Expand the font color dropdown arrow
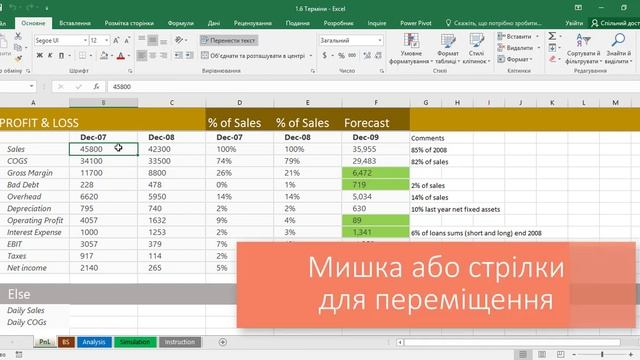This screenshot has width=640, height=360. 129,56
